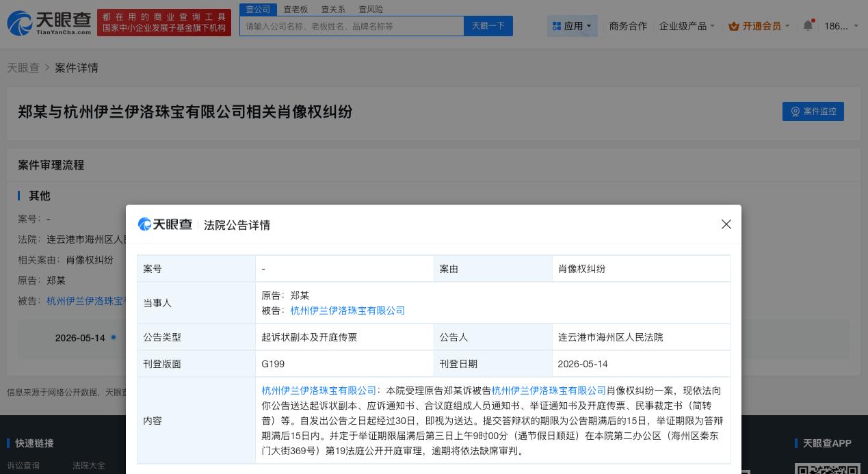
Task: Click the 公告人 value 连云港市海州区人民法院
Action: point(610,337)
